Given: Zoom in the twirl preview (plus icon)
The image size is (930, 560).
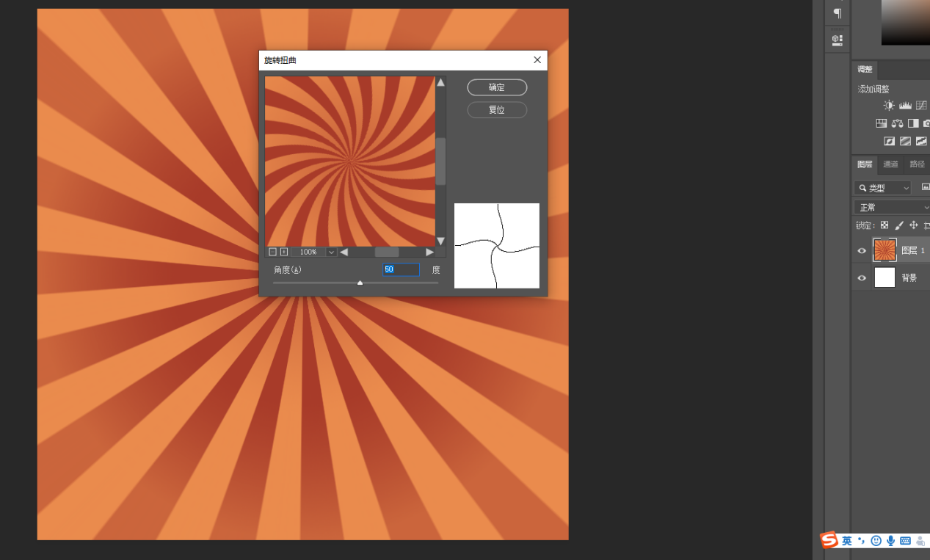Looking at the screenshot, I should (x=284, y=252).
